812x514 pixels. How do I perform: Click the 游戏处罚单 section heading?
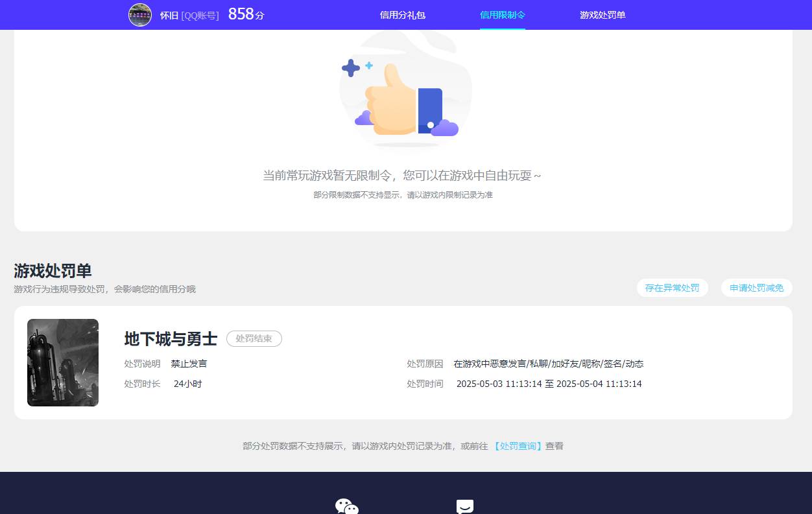(x=52, y=271)
